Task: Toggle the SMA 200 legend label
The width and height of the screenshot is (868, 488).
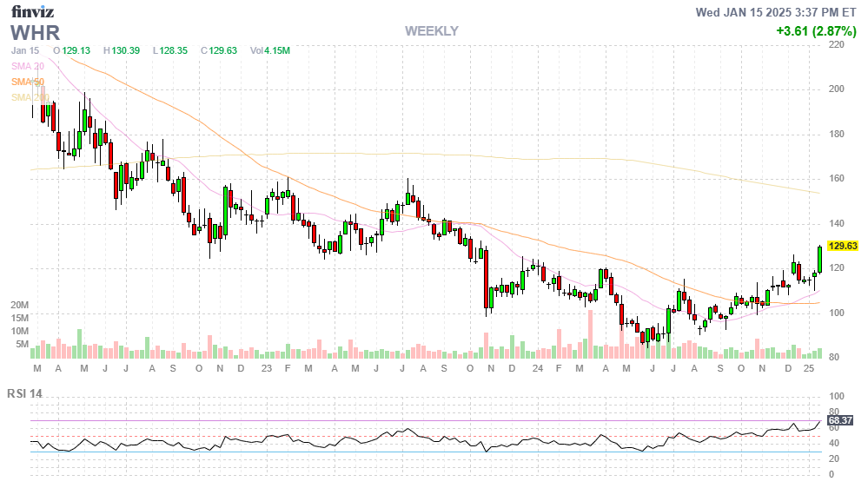Action: click(x=30, y=97)
